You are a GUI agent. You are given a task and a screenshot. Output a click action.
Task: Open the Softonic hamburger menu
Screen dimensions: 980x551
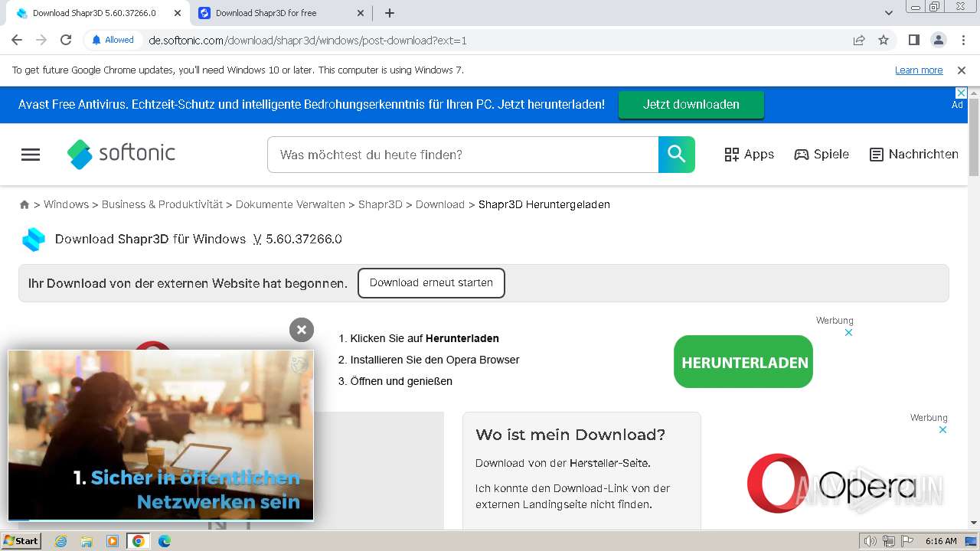point(31,155)
